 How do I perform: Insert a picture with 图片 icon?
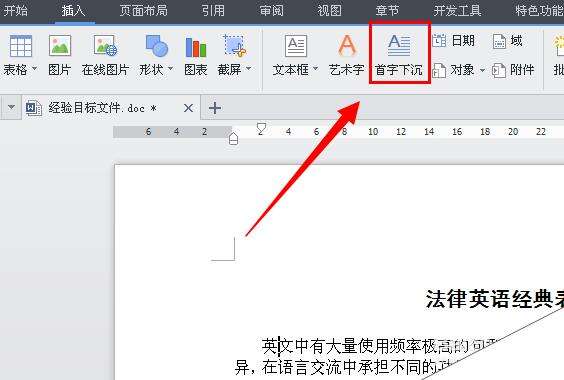point(60,45)
